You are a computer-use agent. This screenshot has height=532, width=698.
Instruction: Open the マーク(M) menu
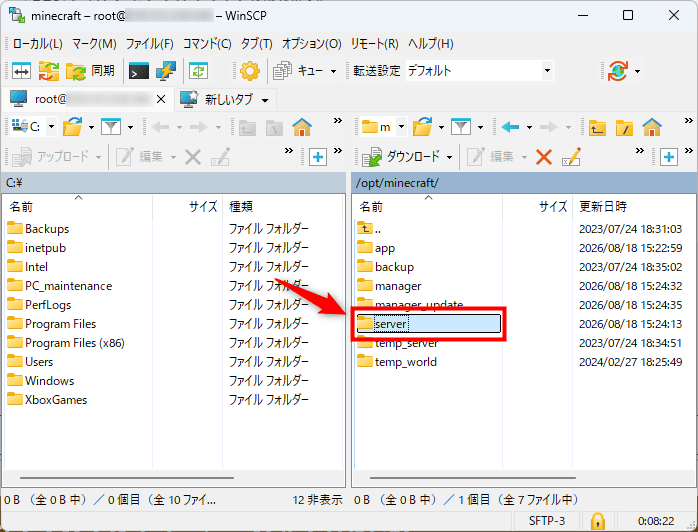94,44
